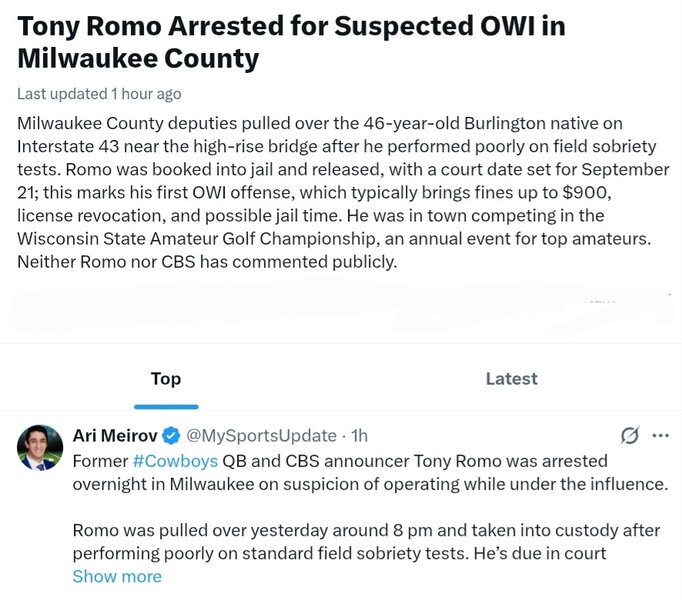
Task: Open the post paragraph starting Former #Cowboys QB
Action: [370, 473]
